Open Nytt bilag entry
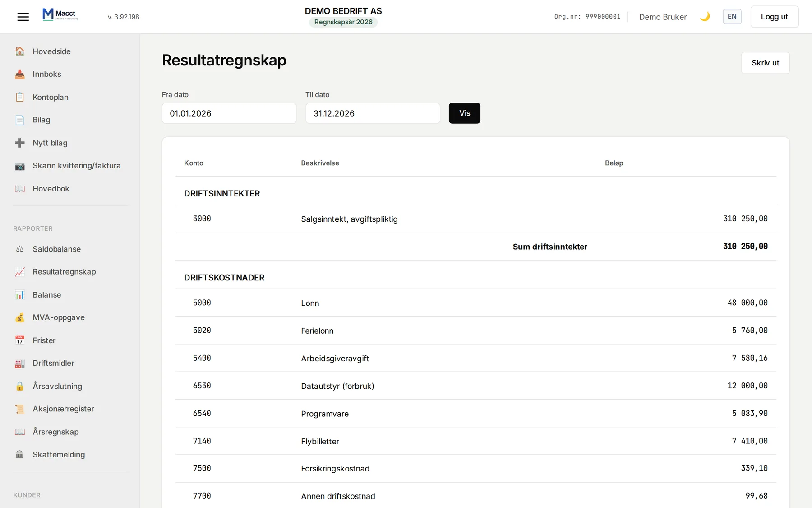The height and width of the screenshot is (508, 812). [x=50, y=143]
